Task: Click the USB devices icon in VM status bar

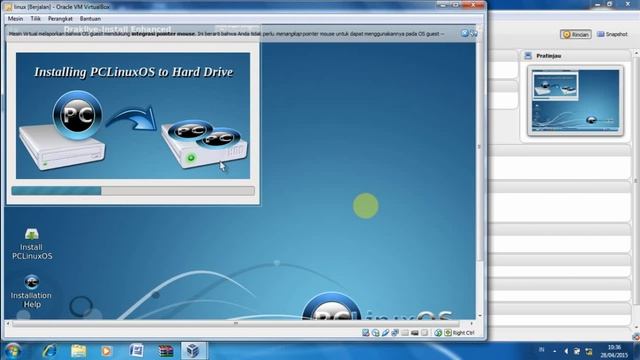Action: (385, 333)
